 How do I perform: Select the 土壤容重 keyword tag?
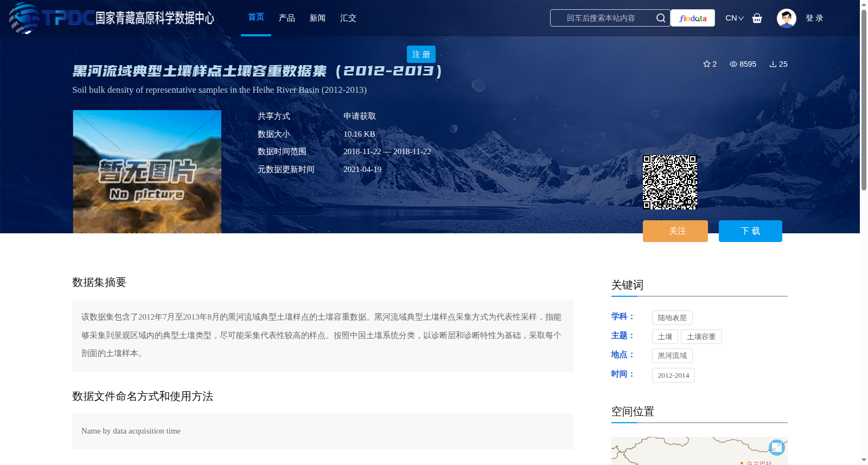pyautogui.click(x=701, y=336)
